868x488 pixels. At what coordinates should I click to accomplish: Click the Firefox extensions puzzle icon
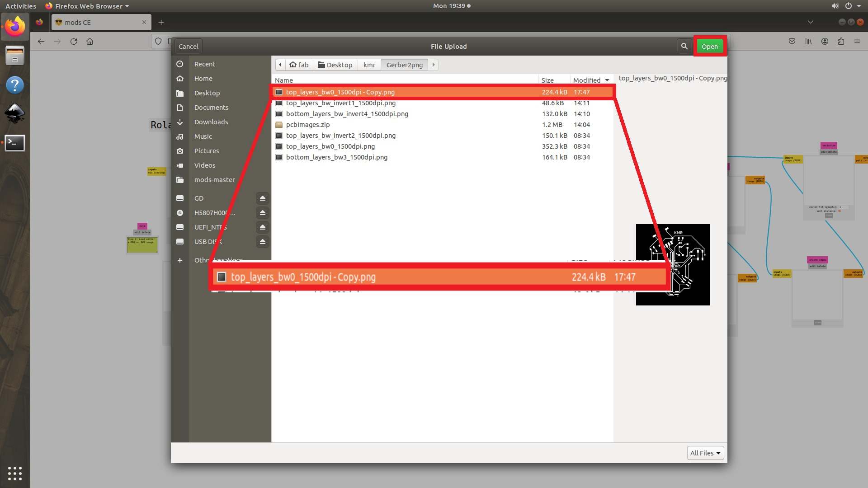841,41
